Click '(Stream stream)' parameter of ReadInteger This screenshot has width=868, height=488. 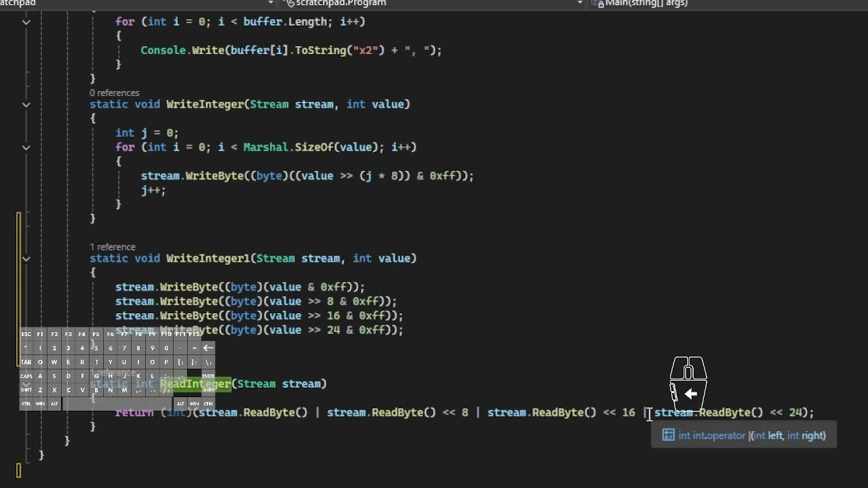coord(279,384)
